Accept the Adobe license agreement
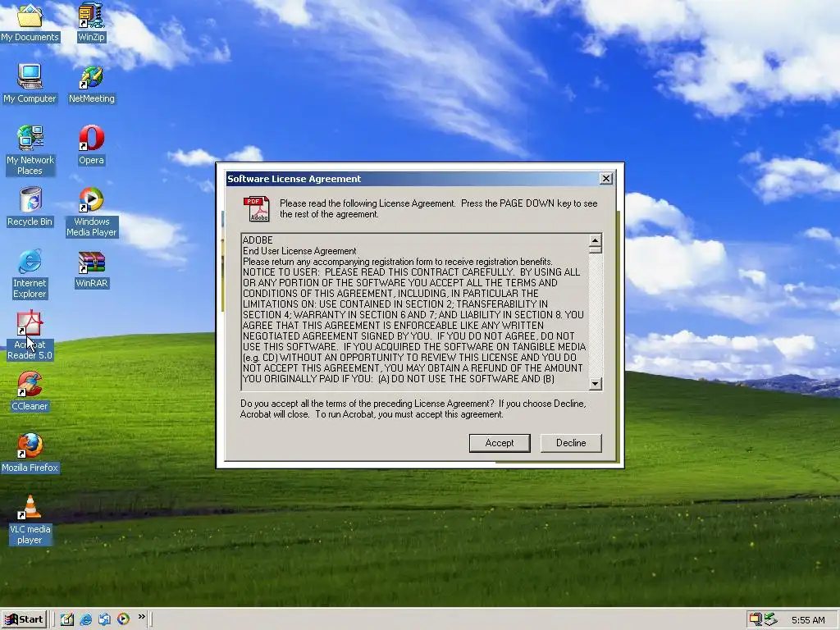This screenshot has width=840, height=630. coord(500,443)
